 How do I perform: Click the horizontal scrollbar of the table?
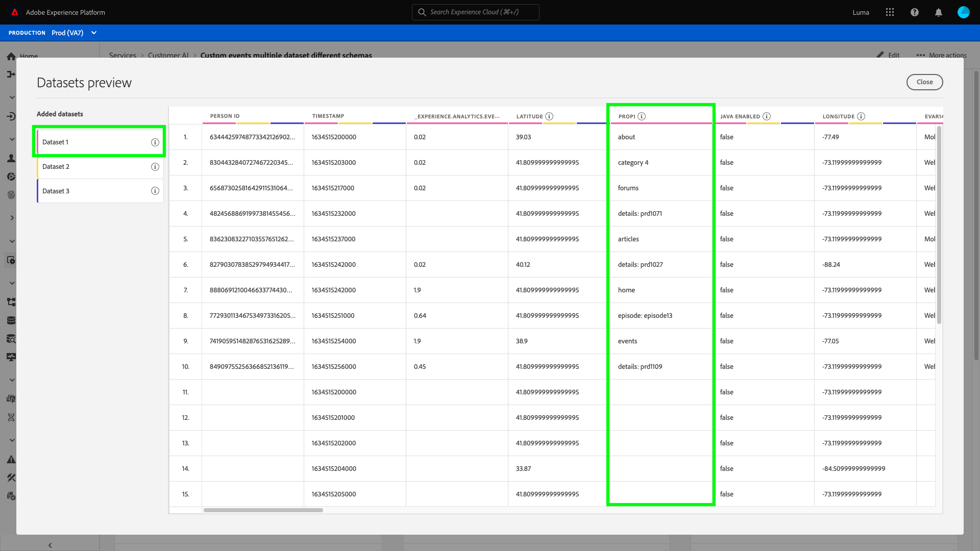coord(263,510)
